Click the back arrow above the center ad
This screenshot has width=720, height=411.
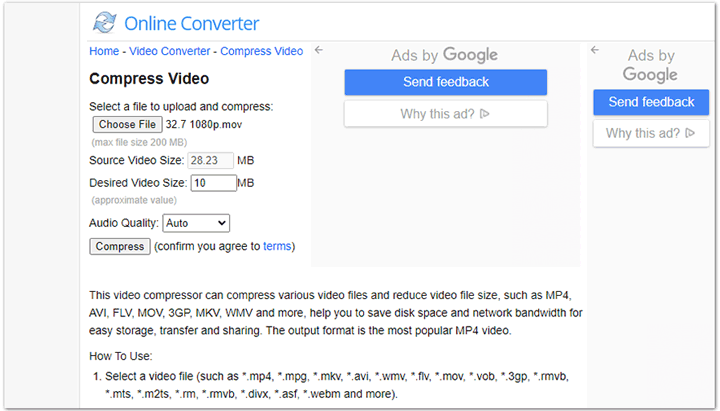click(318, 50)
